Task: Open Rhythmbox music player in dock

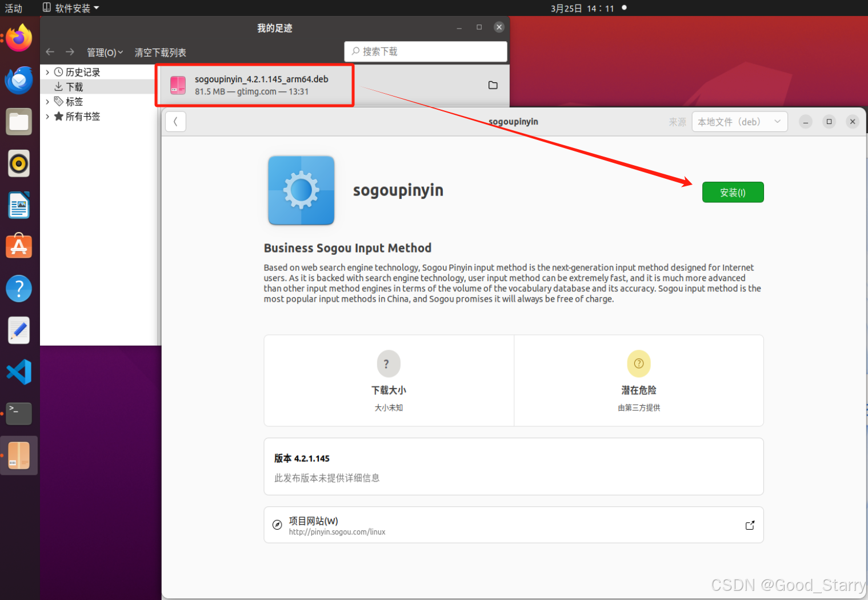Action: pos(19,163)
